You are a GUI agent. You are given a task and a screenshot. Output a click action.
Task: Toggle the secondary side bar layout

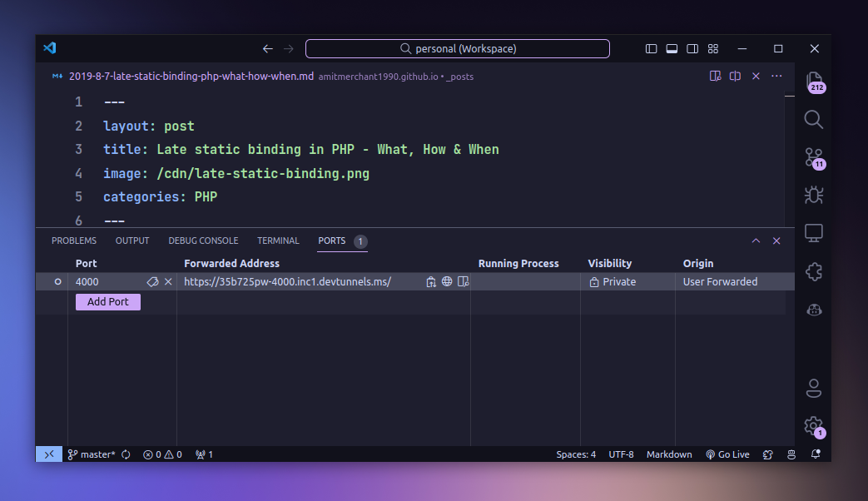click(x=692, y=49)
